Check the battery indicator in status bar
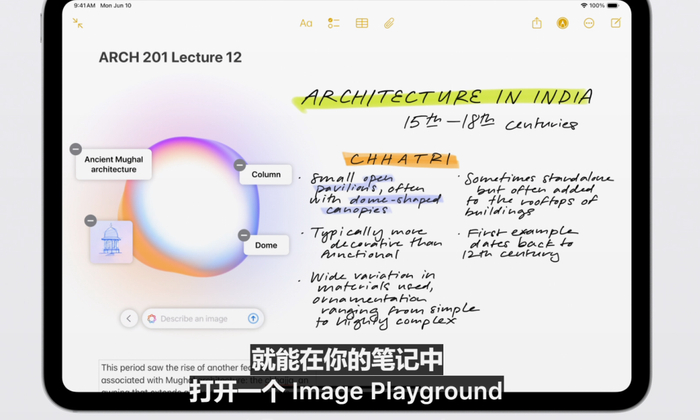Screen dimensions: 700x420 pos(613,5)
